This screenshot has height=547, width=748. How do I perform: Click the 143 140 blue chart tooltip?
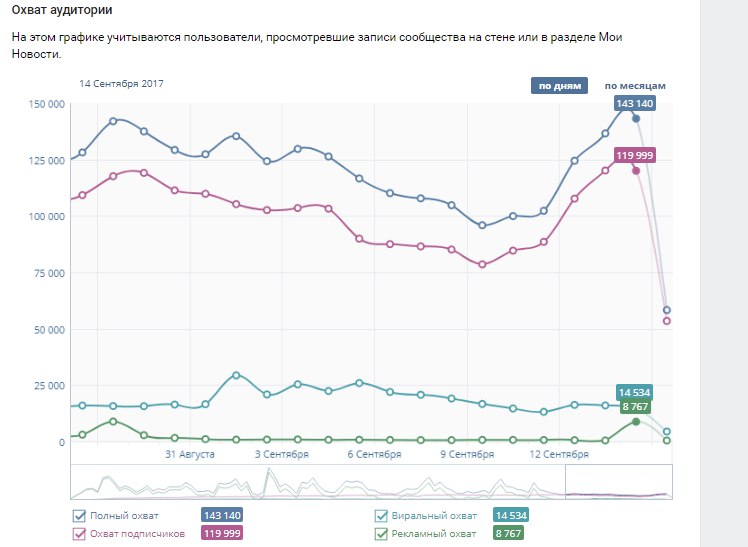[x=635, y=104]
